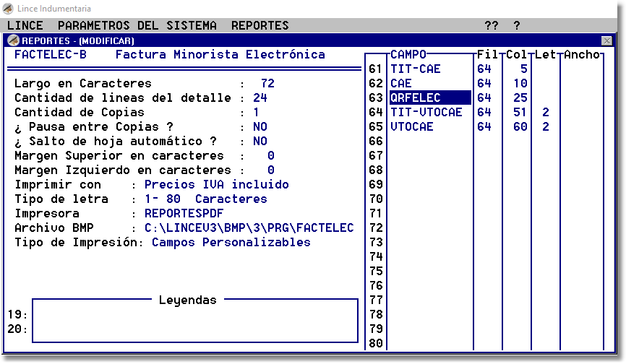Click the Tipo de letra 1- 80 Caracteres value

click(x=205, y=199)
